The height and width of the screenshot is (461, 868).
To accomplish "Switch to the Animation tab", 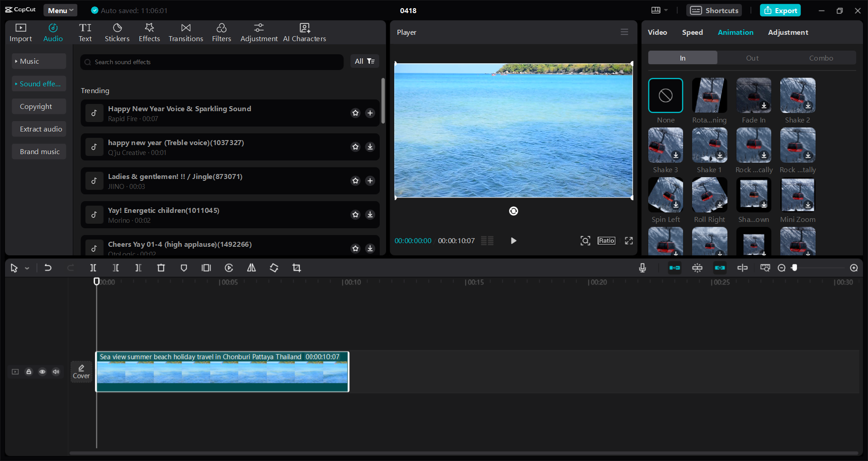I will coord(736,32).
